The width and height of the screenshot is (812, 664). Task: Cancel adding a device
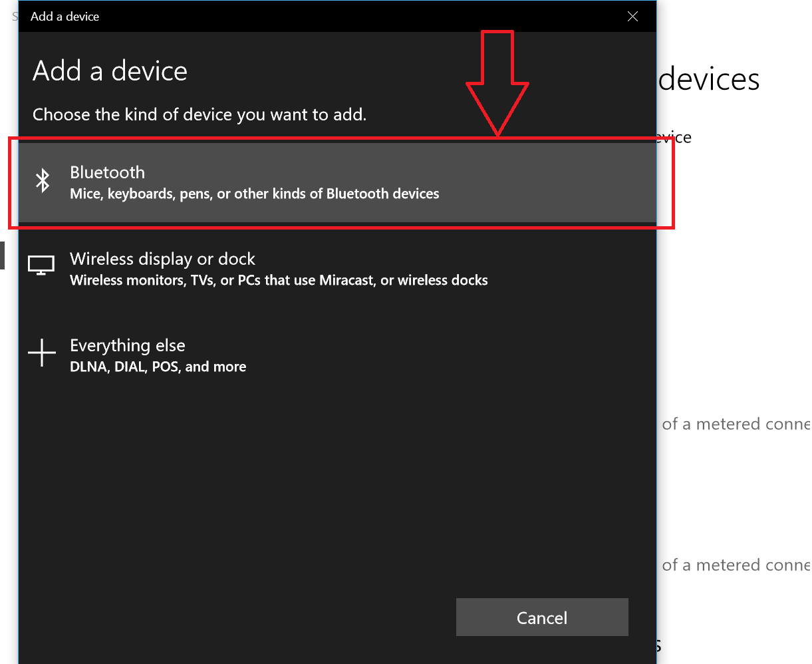542,617
